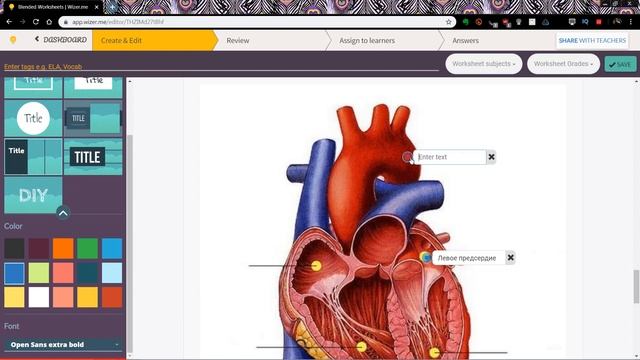Pick the pale blue color swatch
Image resolution: width=640 pixels, height=360 pixels.
(112, 273)
